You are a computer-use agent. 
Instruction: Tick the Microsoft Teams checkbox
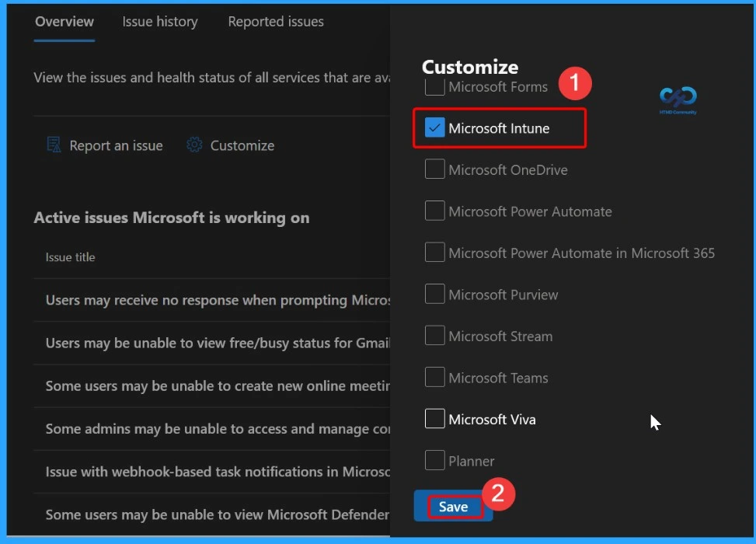[434, 377]
